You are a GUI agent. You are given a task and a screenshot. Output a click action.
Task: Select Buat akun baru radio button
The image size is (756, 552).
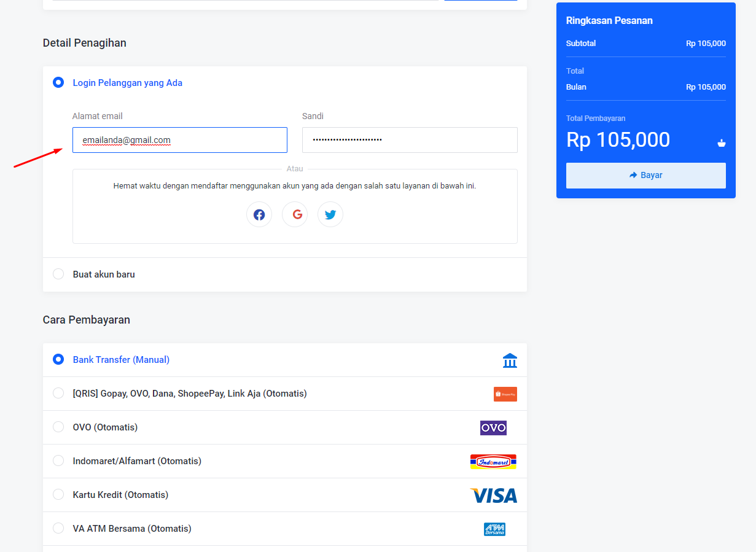(58, 274)
